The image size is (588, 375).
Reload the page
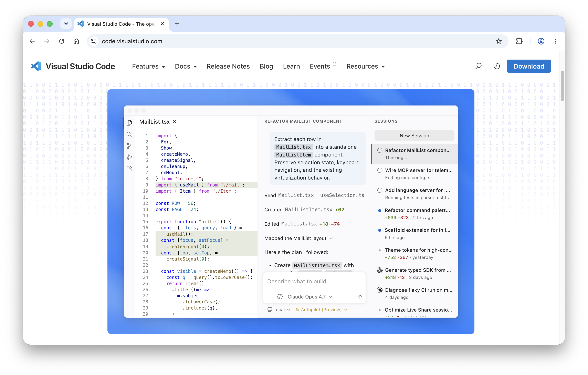pos(62,41)
